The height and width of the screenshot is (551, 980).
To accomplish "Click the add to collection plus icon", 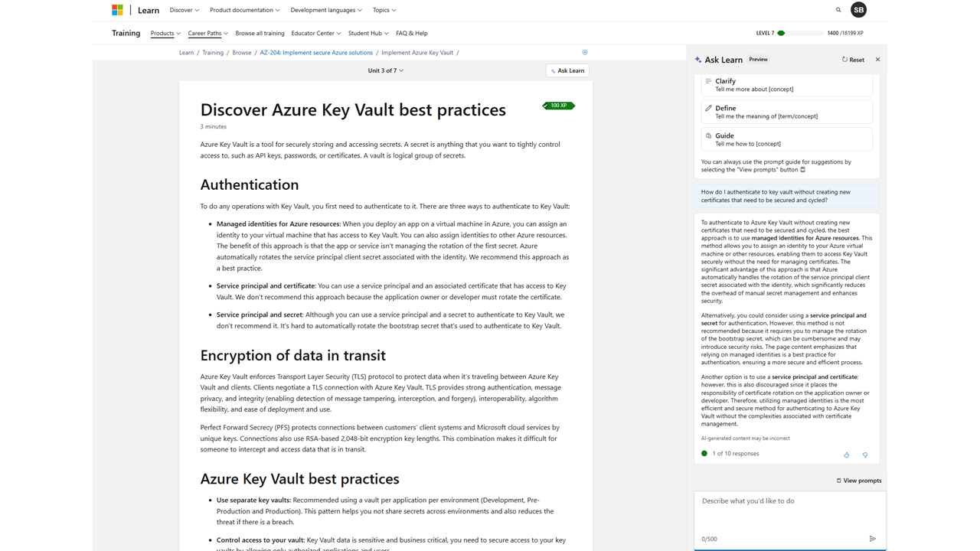I will (585, 52).
